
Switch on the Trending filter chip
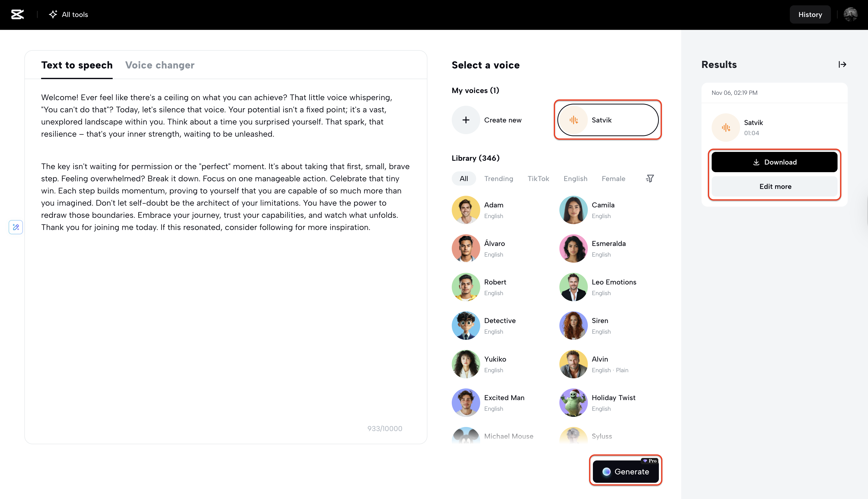tap(499, 179)
